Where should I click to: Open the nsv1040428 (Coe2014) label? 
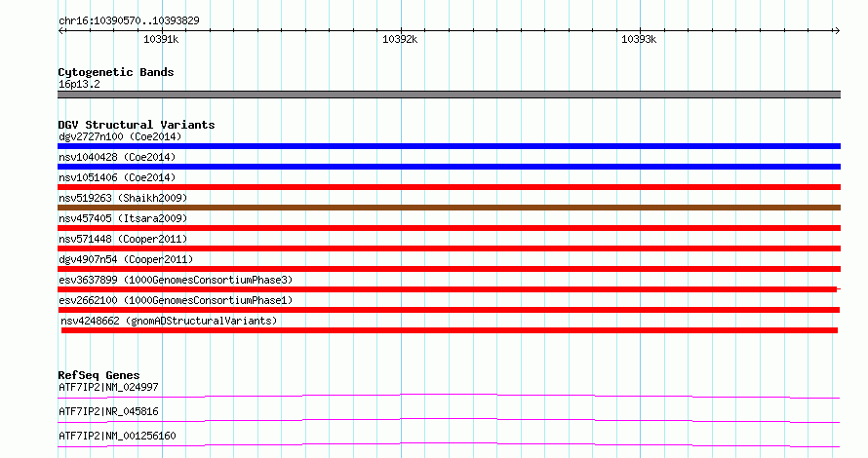click(117, 157)
